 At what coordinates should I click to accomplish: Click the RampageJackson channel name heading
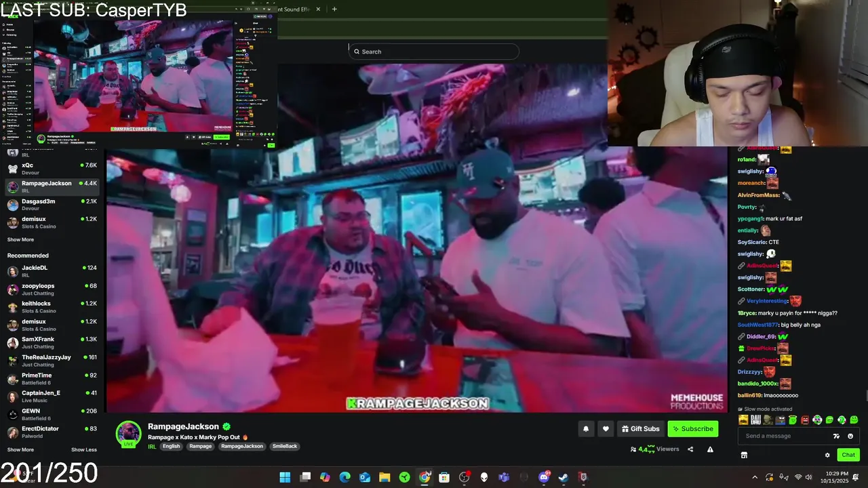[183, 426]
